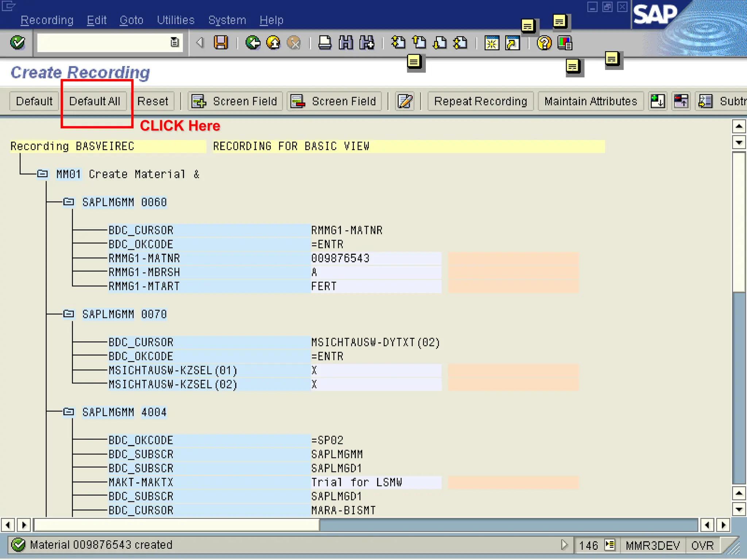Click the pencil edit toggle icon
The width and height of the screenshot is (747, 560).
point(405,101)
